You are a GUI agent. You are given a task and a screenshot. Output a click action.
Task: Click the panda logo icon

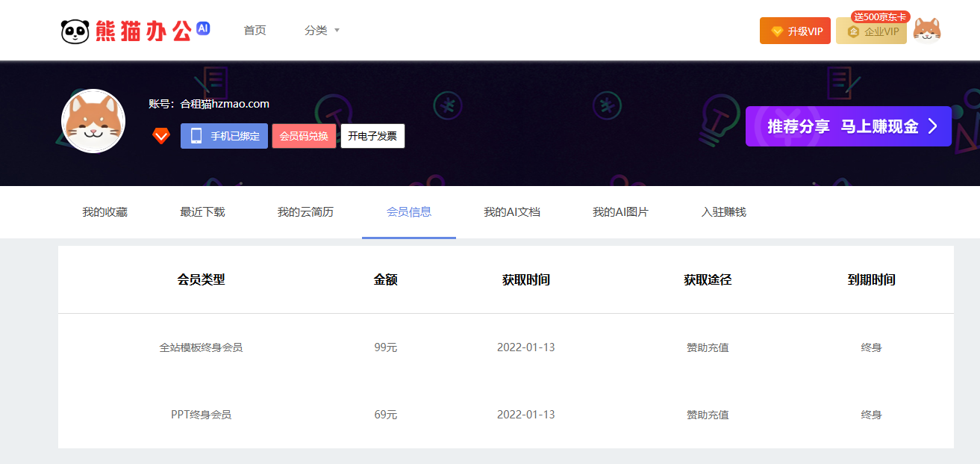point(75,31)
